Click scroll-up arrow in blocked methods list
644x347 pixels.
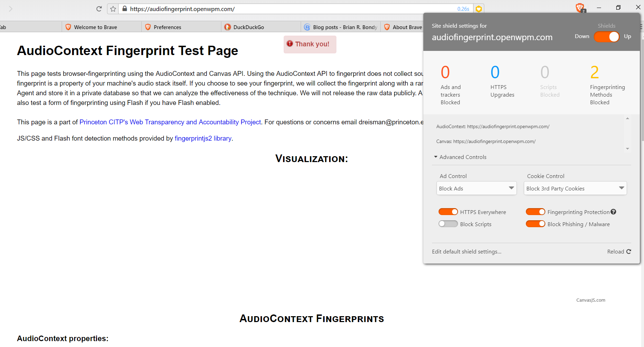[627, 118]
